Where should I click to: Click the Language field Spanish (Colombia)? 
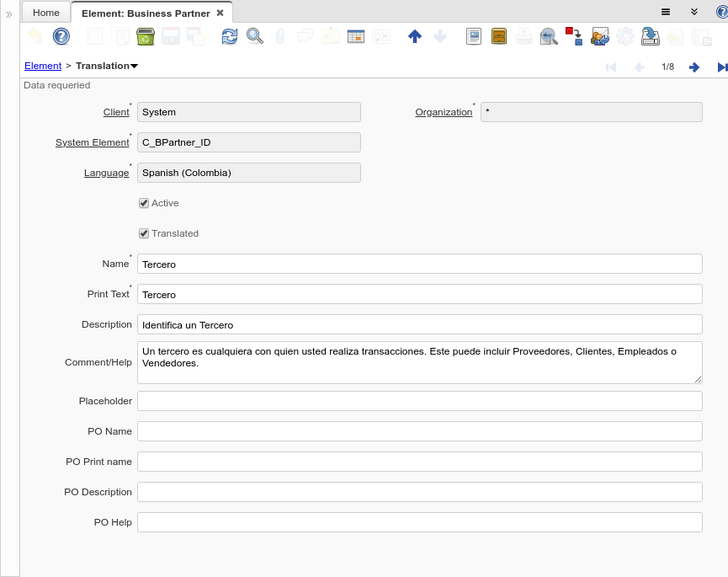point(249,173)
